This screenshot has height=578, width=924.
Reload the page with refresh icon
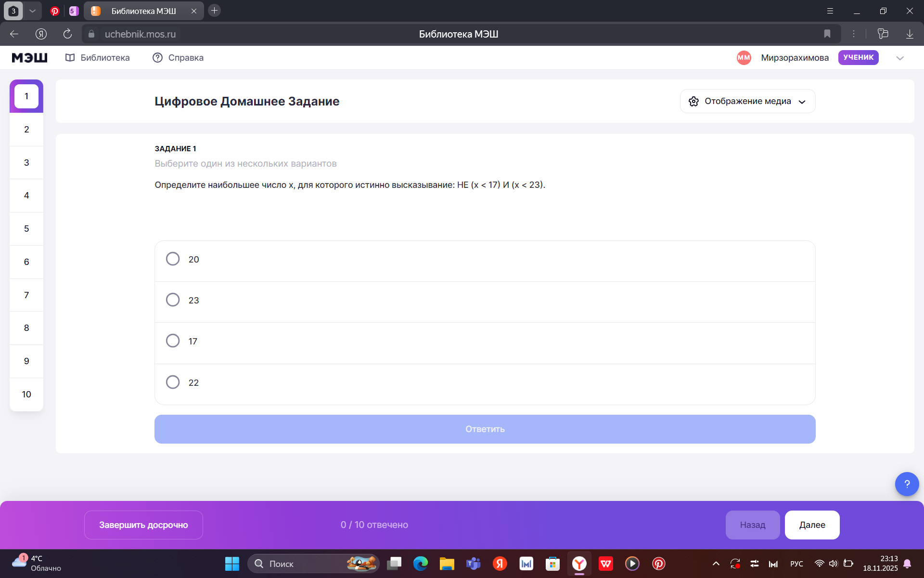(67, 34)
